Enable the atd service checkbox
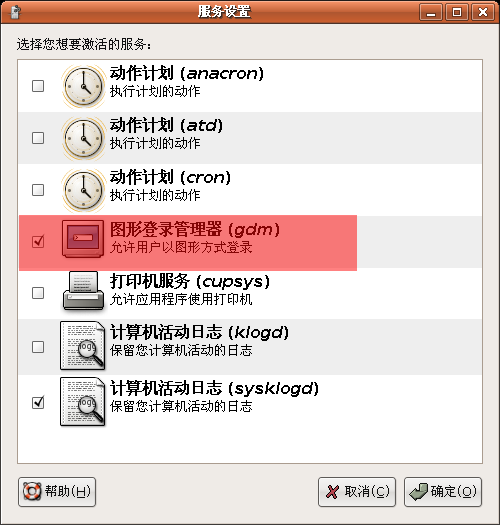500x525 pixels. [38, 138]
